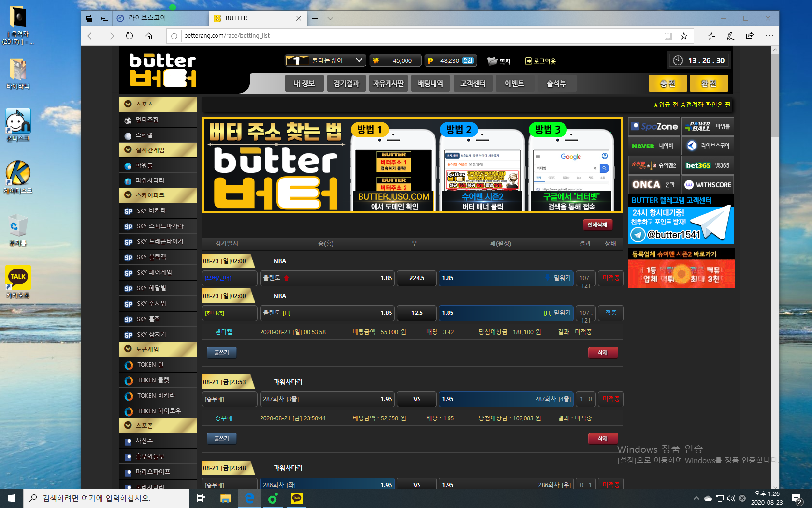Open KakaoTalk from the taskbar
Image resolution: width=812 pixels, height=508 pixels.
pos(297,498)
